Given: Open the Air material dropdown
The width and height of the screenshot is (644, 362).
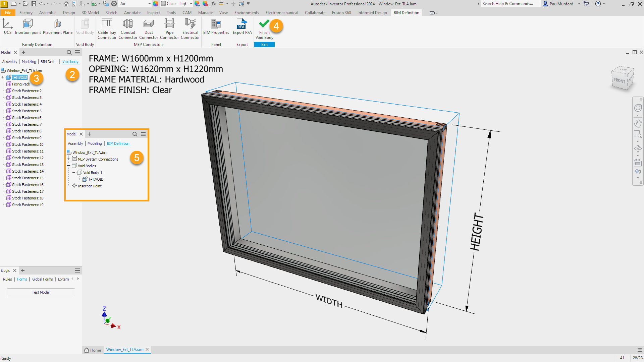Looking at the screenshot, I should pyautogui.click(x=149, y=4).
